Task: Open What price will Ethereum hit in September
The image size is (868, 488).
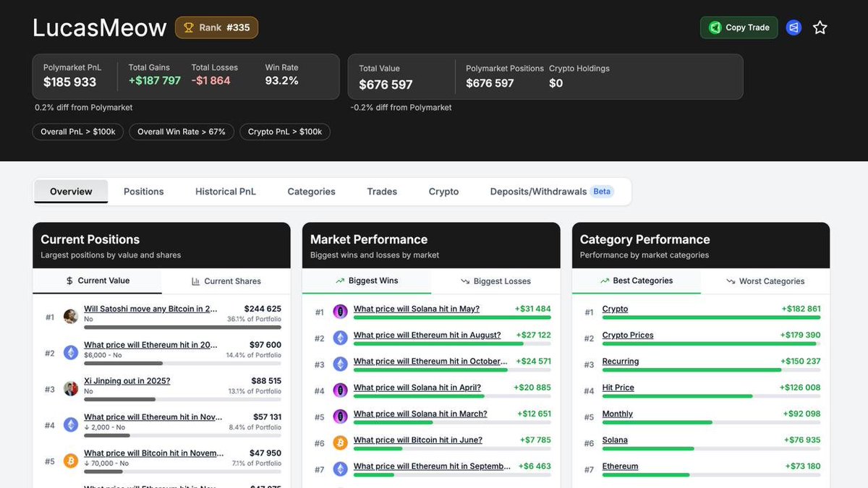Action: [x=433, y=467]
